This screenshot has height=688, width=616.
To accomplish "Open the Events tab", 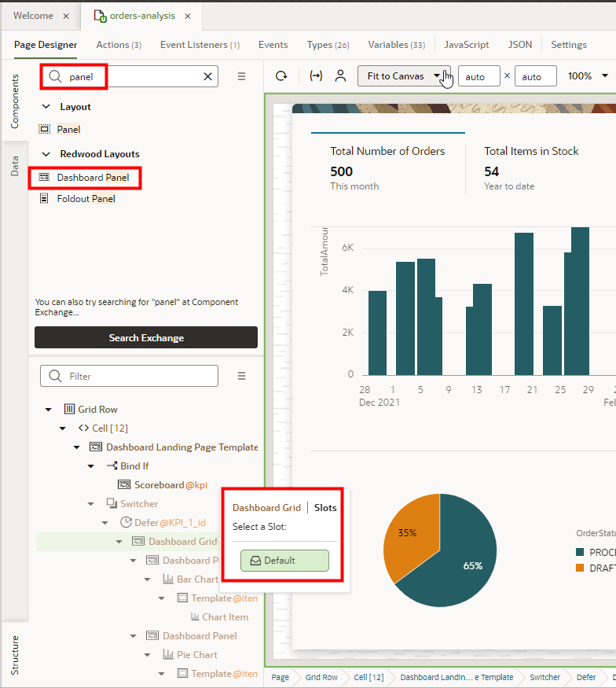I will [273, 45].
